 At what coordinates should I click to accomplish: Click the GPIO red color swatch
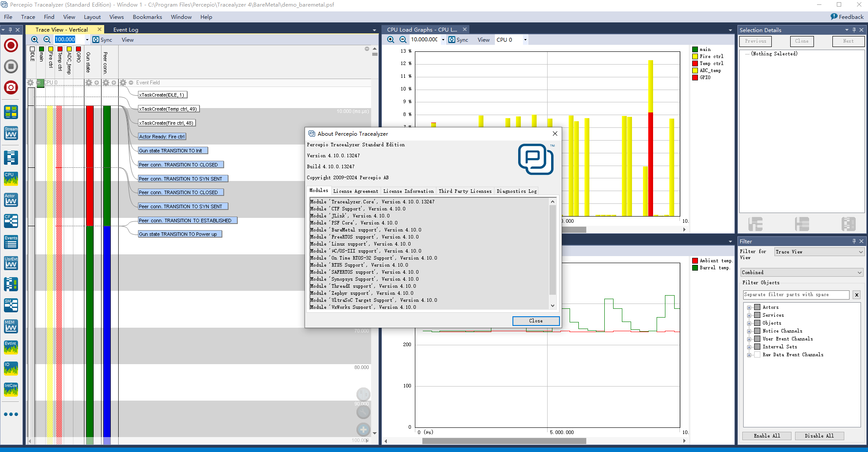pos(695,77)
